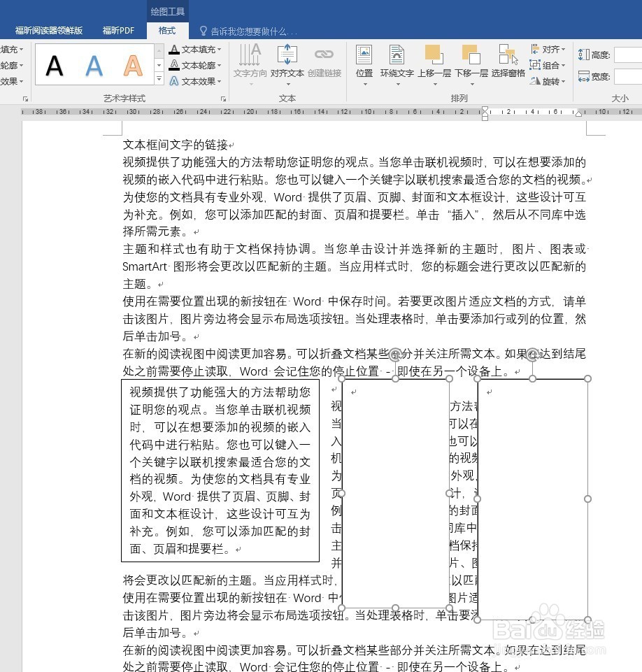Screen dimensions: 642x672
Task: Open the 文本填充 text fill menu
Action: click(x=195, y=49)
